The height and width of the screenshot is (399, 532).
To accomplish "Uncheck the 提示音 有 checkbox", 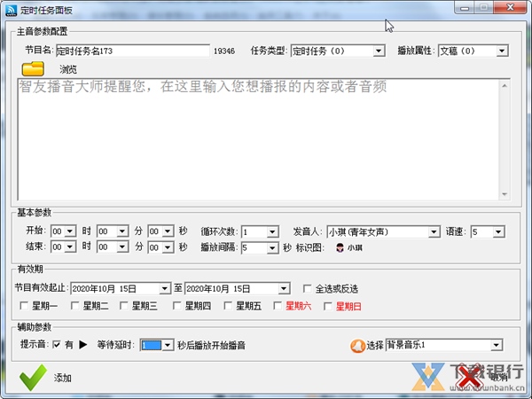I will click(56, 345).
